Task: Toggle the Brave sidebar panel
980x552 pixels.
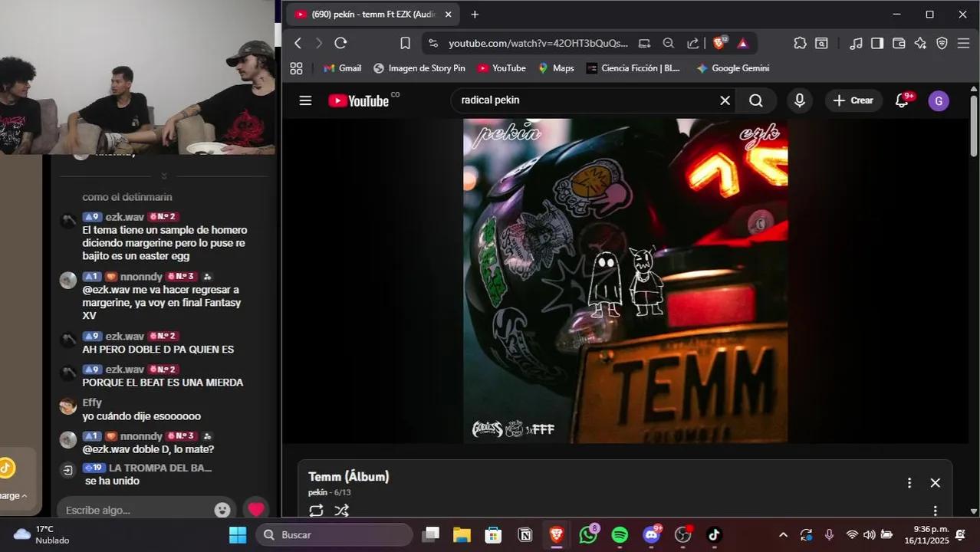Action: tap(877, 43)
